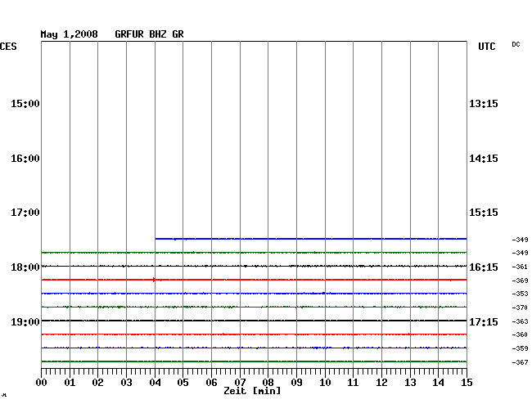Click the 13:15 UTC time label
This screenshot has height=404, width=532.
coord(484,103)
